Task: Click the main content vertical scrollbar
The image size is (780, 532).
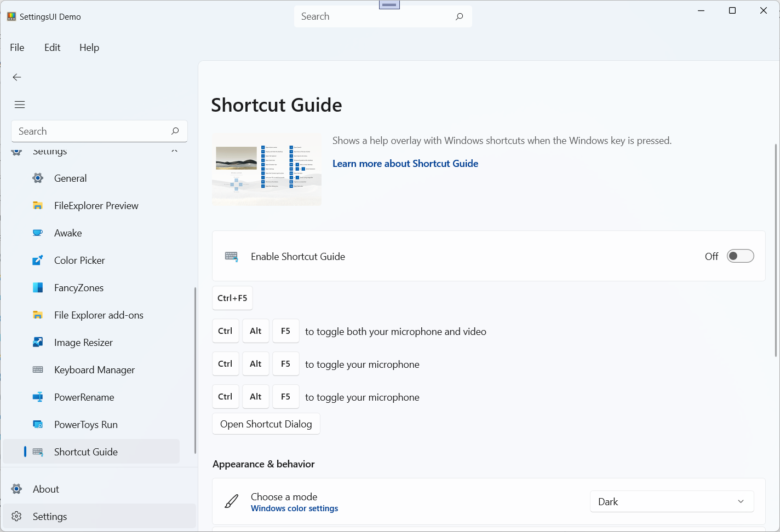Action: [x=776, y=250]
